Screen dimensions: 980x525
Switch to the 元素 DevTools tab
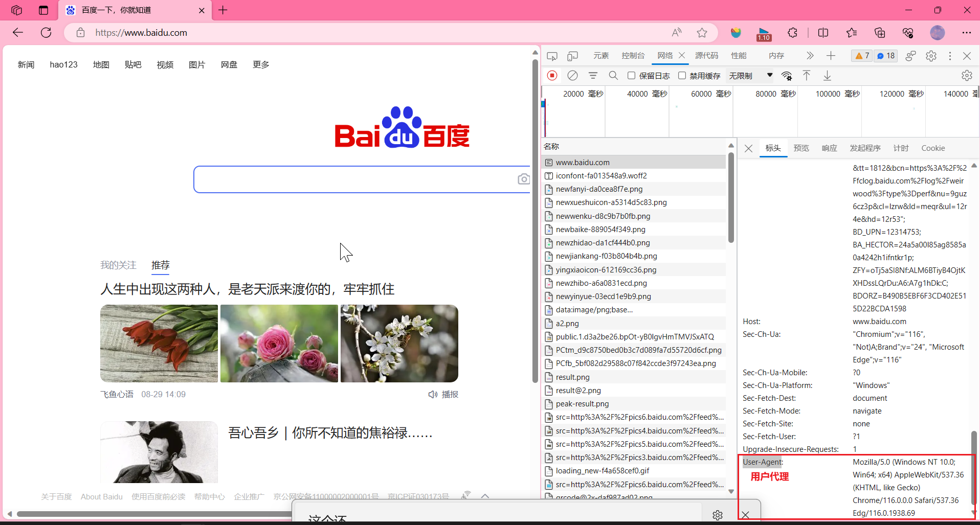point(601,56)
